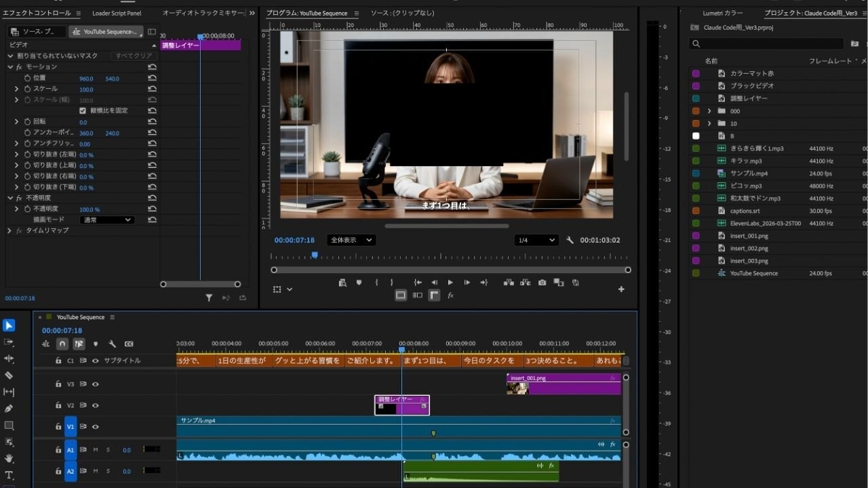Reset the 不透明度 opacity effect
The height and width of the screenshot is (488, 868).
coord(152,198)
